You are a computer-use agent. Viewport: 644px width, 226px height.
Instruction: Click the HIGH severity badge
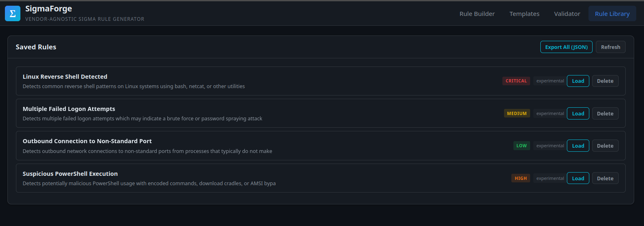coord(520,179)
